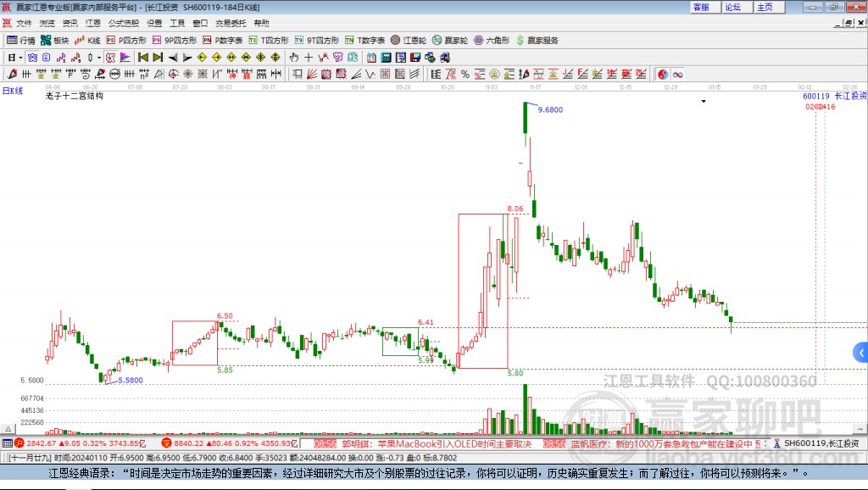Open the 江恩 menu

93,23
